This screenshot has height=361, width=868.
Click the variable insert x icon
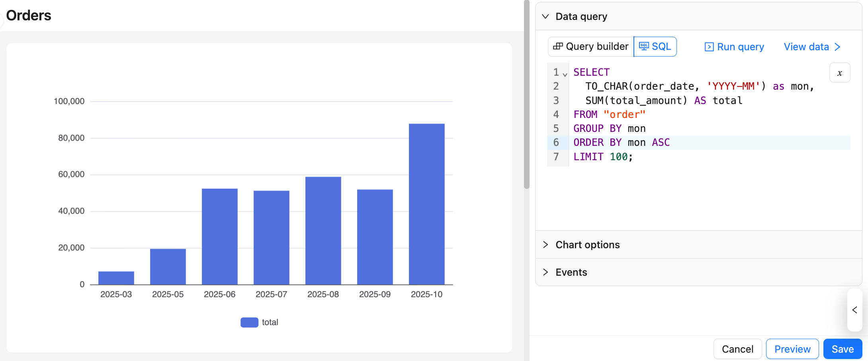[x=839, y=73]
